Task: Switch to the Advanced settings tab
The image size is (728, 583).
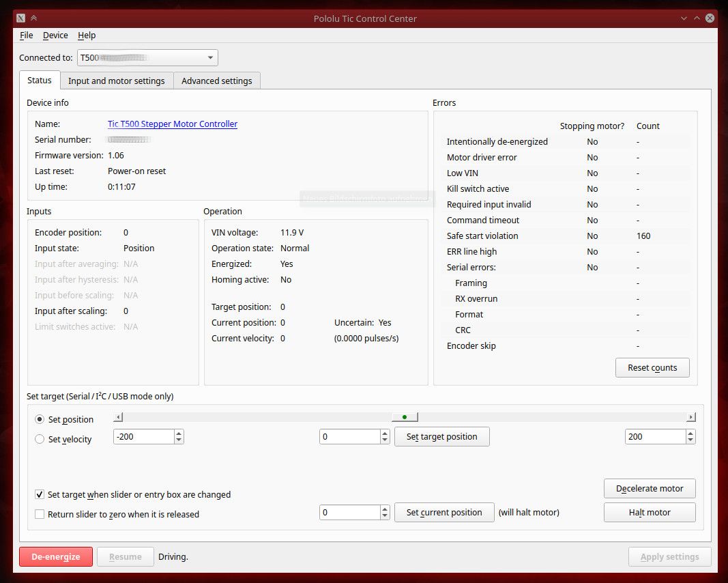Action: 217,80
